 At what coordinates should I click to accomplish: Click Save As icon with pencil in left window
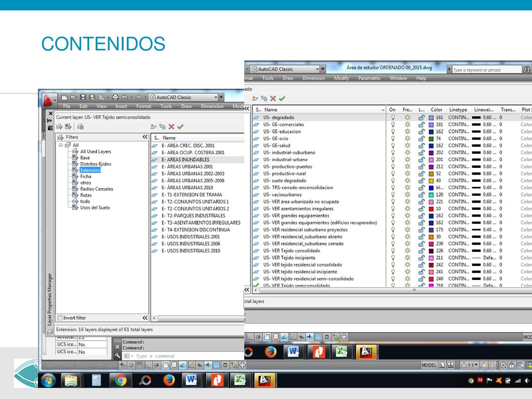(x=92, y=97)
